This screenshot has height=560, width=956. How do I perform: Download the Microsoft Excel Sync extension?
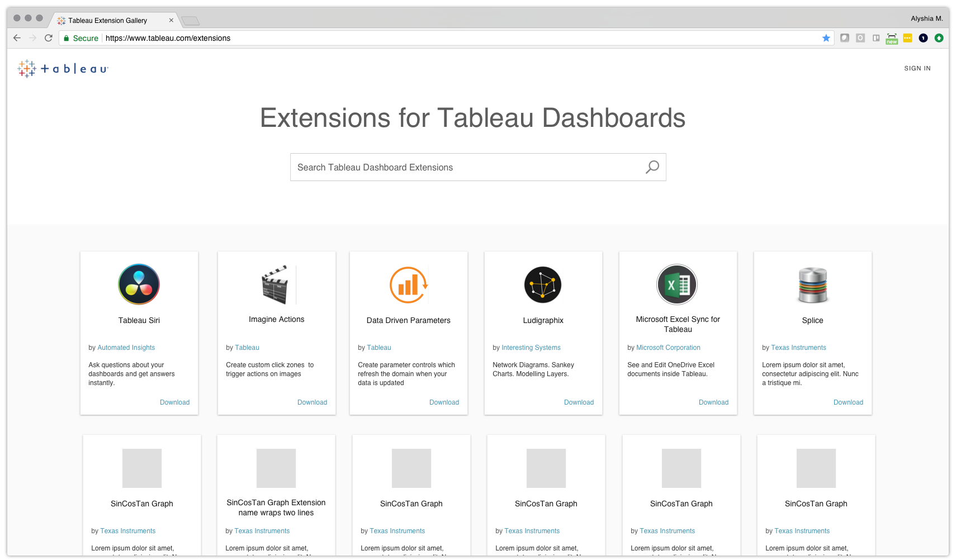pyautogui.click(x=713, y=402)
